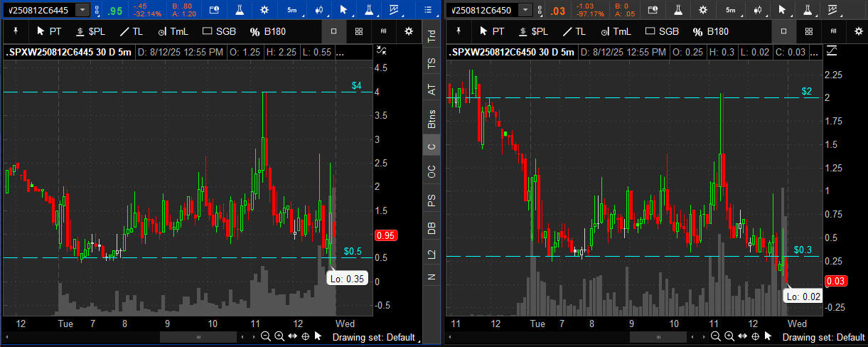Select the TL trendline tool in left chart

pyautogui.click(x=131, y=31)
